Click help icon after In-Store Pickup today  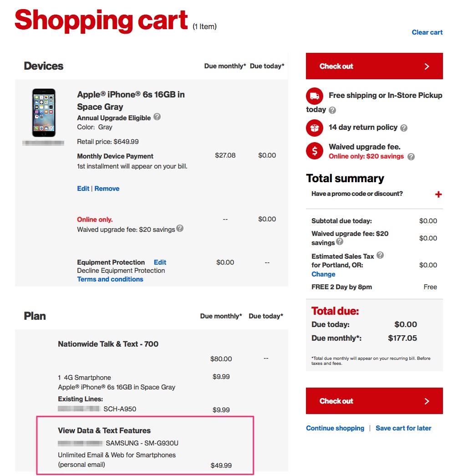(x=332, y=110)
